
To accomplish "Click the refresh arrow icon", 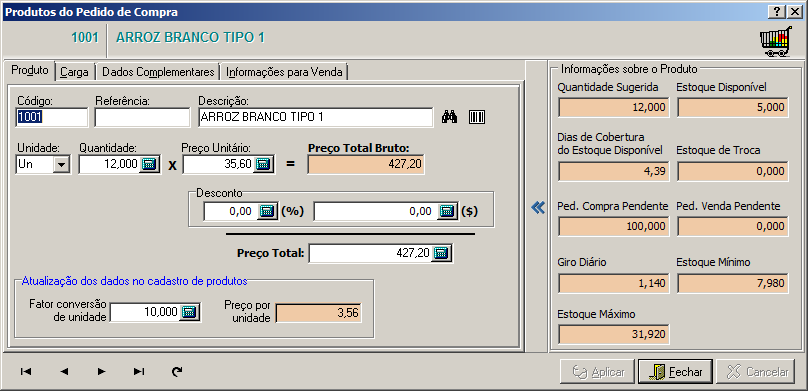I will pyautogui.click(x=177, y=371).
